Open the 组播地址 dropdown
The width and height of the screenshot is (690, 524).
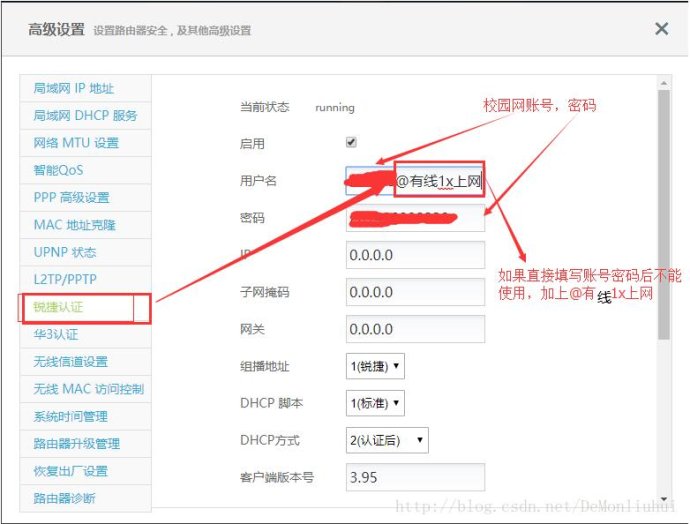click(376, 366)
